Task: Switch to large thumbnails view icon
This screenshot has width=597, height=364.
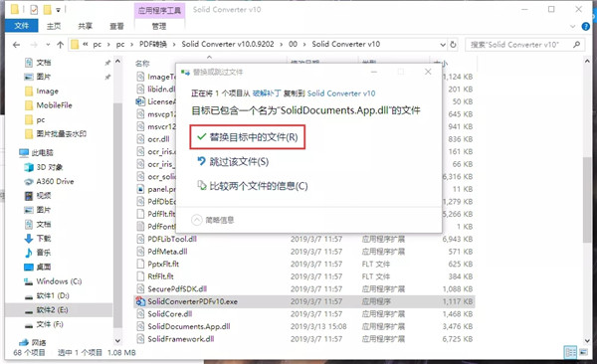Action: point(584,352)
